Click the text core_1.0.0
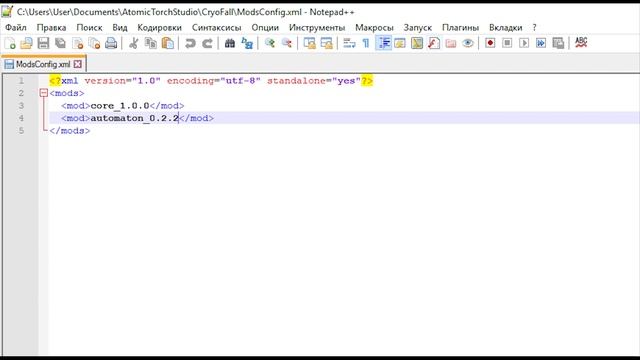Screen dimensions: 640x360 click(120, 106)
